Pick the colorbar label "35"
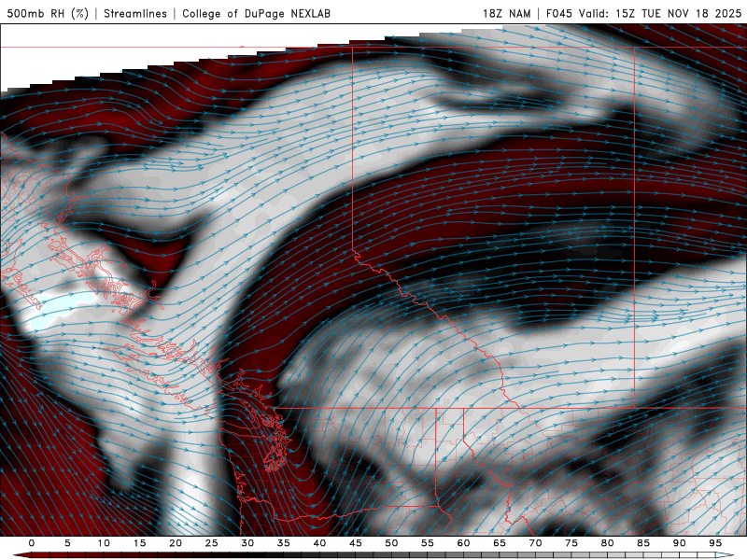This screenshot has height=560, width=747. [x=284, y=543]
